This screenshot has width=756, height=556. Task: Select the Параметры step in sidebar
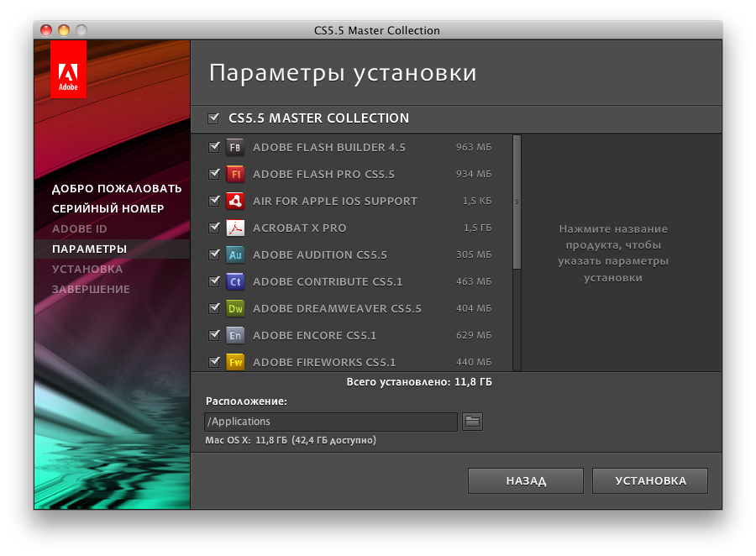89,249
